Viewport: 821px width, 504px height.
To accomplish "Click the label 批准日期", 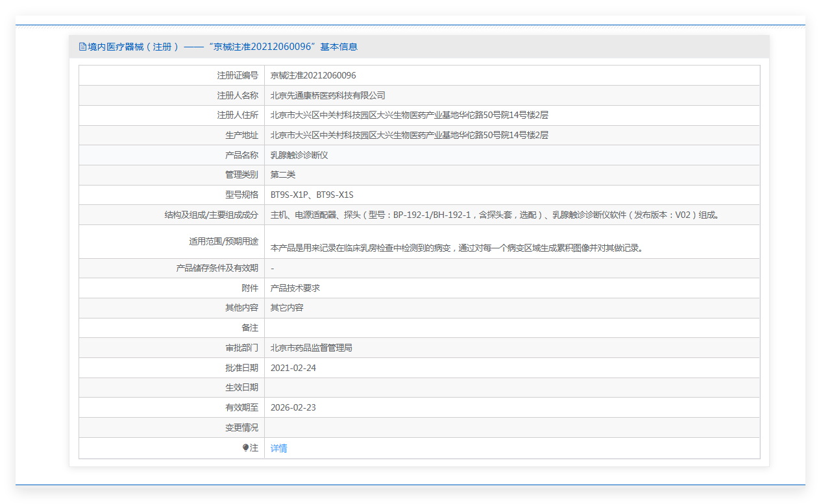I will pos(241,368).
